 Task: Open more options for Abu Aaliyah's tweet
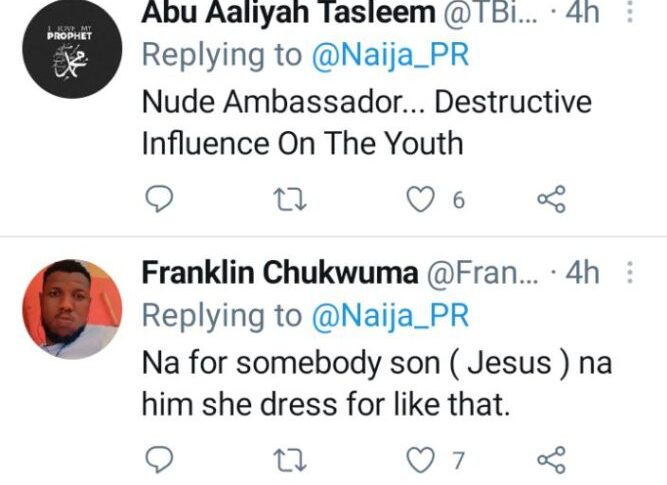(x=629, y=13)
